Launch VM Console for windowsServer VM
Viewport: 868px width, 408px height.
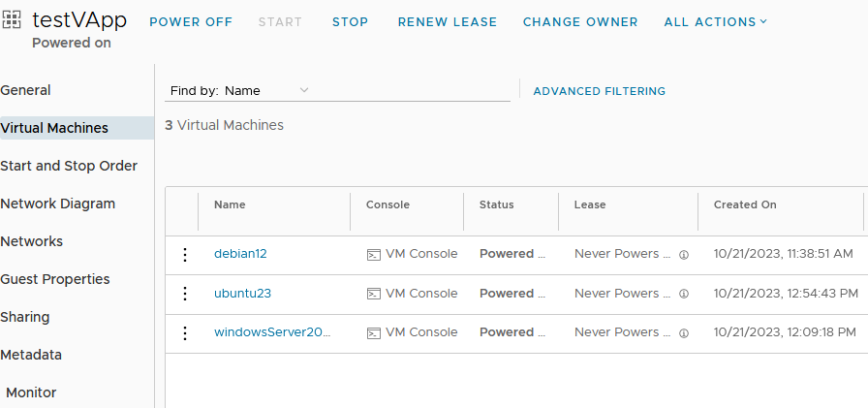click(413, 332)
